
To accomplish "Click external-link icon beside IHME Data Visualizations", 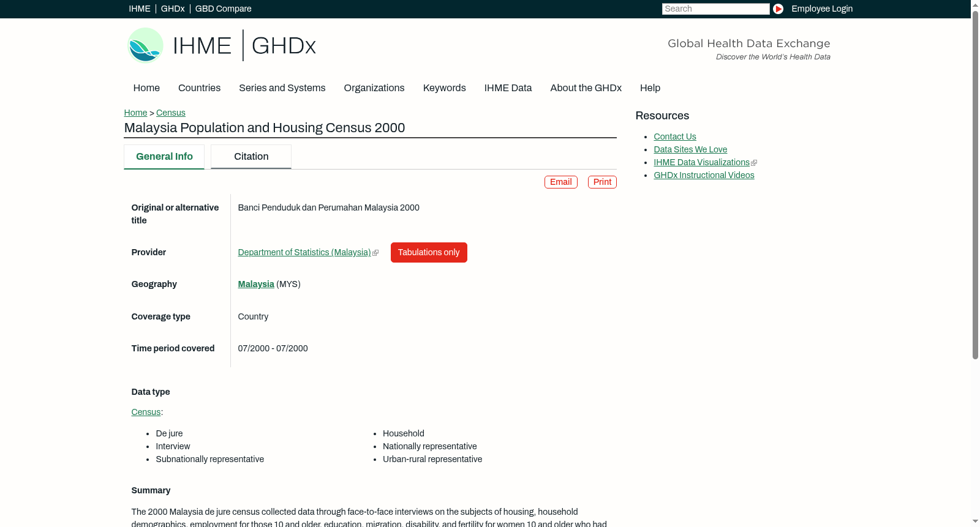I will click(x=754, y=163).
